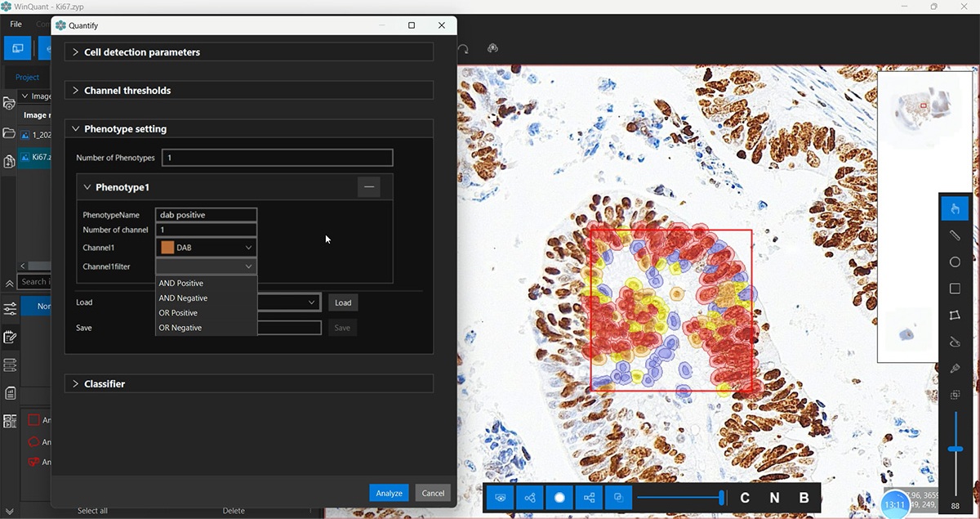Open the Channel1 DAB dropdown
This screenshot has height=519, width=980.
pyautogui.click(x=207, y=248)
